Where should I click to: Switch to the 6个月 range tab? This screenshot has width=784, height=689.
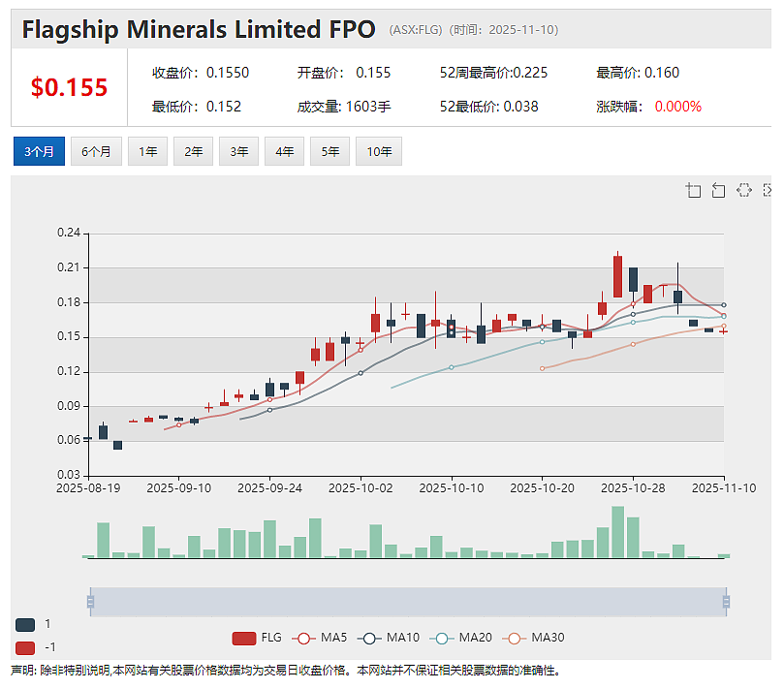click(x=96, y=151)
